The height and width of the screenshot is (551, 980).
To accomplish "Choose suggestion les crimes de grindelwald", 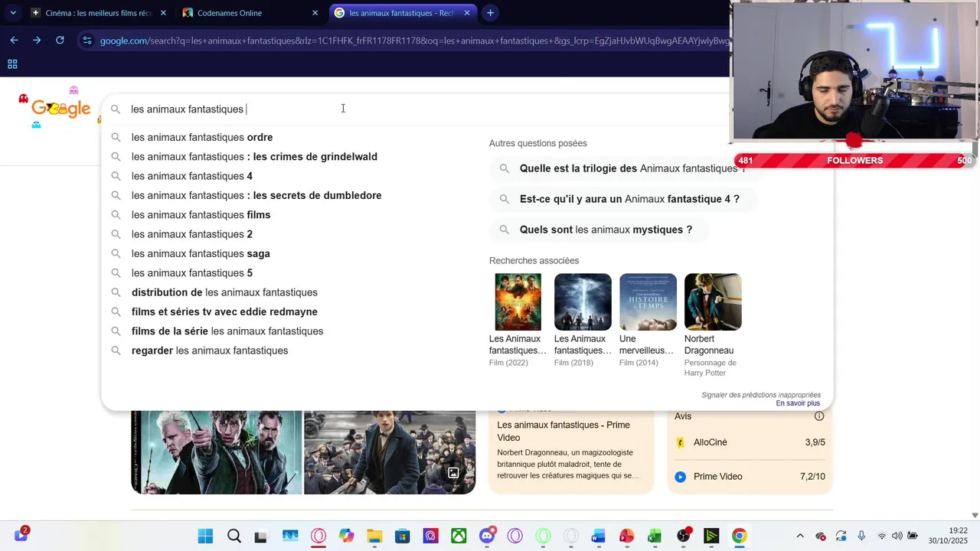I will tap(254, 157).
